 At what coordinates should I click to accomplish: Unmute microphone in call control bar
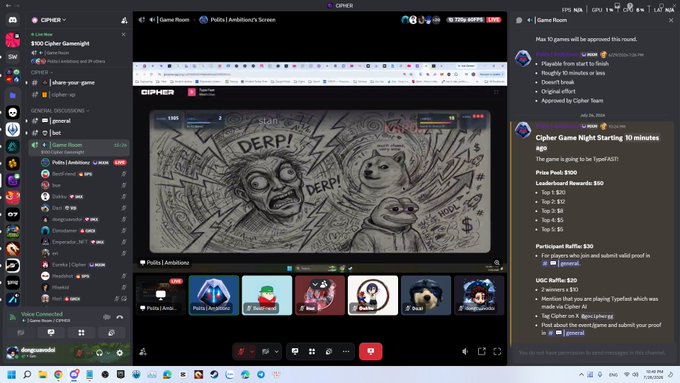241,351
